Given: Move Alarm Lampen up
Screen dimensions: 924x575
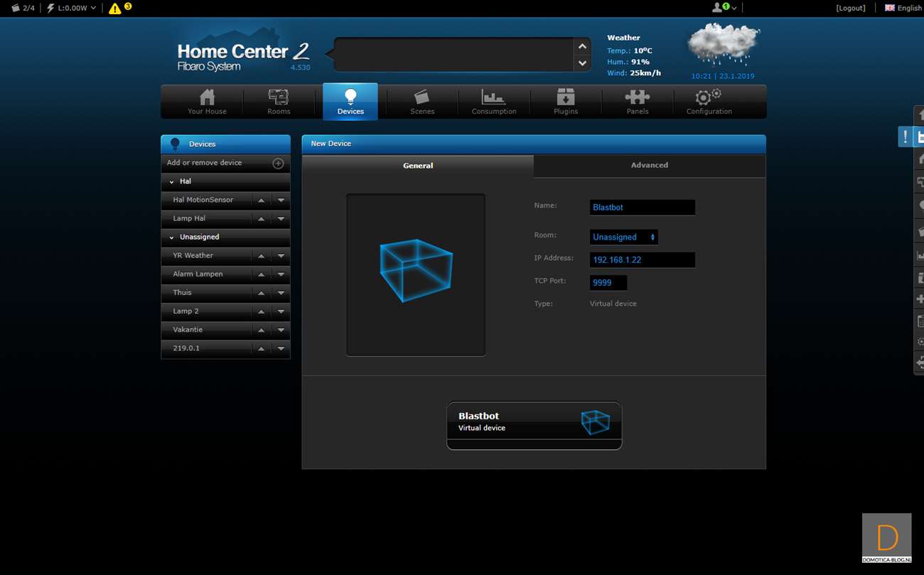Looking at the screenshot, I should pyautogui.click(x=262, y=274).
